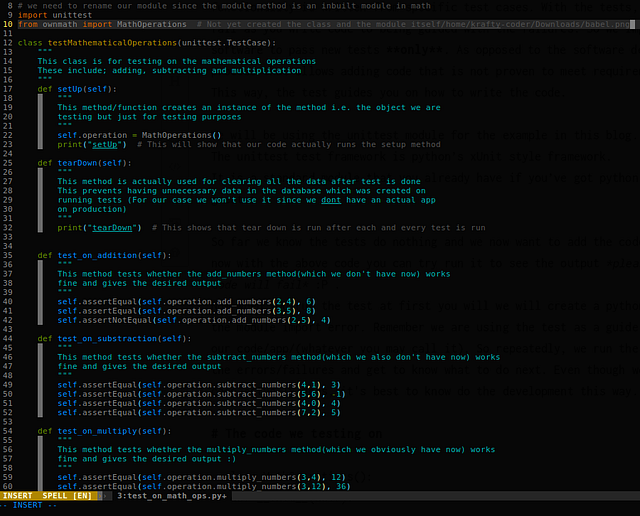Select the 3:test_on_math_ops.py+ buffer tab
The width and height of the screenshot is (640, 516).
[172, 496]
